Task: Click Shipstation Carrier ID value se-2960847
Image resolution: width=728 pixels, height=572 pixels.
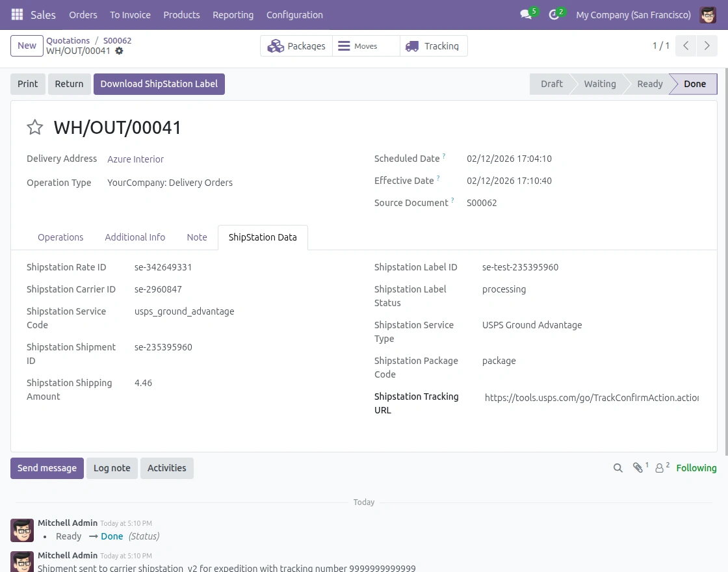Action: pyautogui.click(x=158, y=289)
